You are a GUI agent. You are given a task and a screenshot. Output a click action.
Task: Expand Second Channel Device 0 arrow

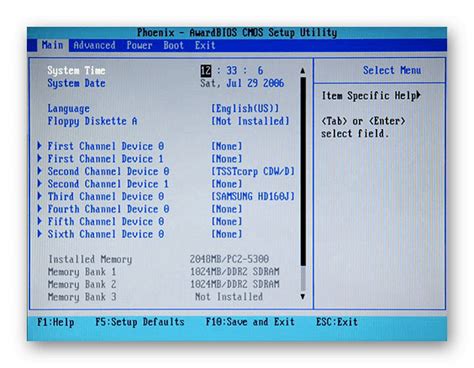(39, 171)
